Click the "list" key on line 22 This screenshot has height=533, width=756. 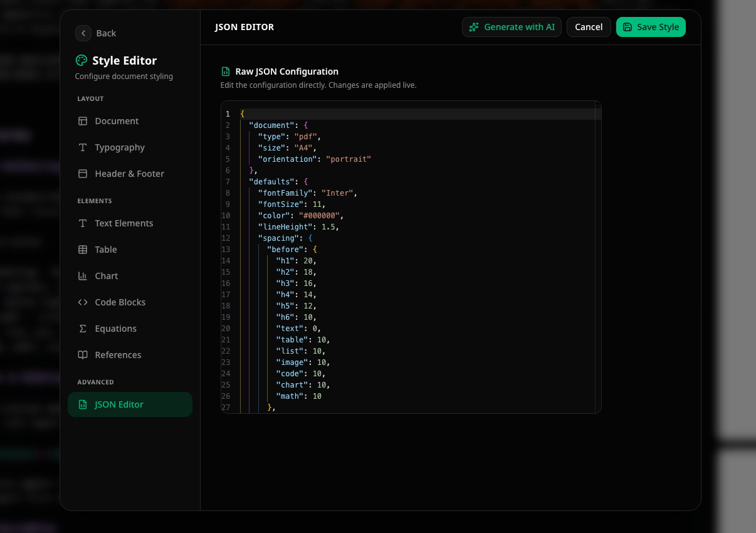(290, 351)
